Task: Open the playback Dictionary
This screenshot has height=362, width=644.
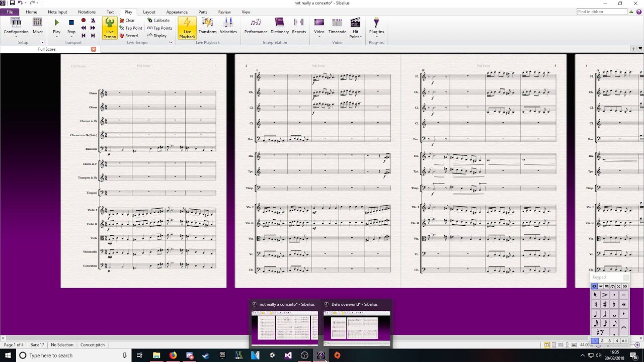Action: [x=280, y=25]
